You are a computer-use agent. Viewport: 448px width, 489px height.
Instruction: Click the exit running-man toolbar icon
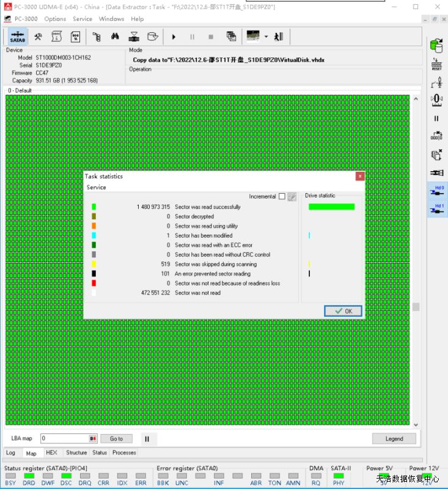coord(279,37)
